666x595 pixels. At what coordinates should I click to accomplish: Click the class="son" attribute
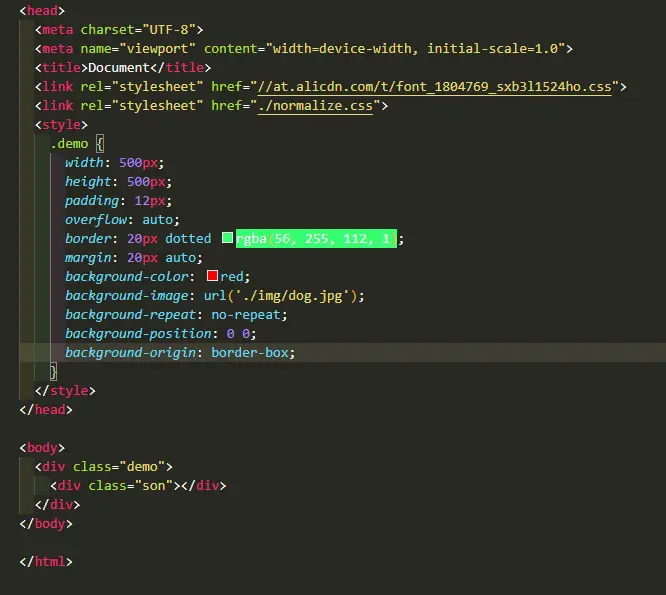(130, 486)
